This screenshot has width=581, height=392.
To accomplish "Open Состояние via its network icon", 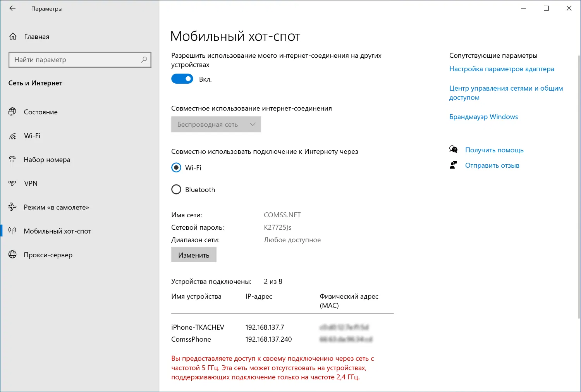I will pyautogui.click(x=12, y=112).
